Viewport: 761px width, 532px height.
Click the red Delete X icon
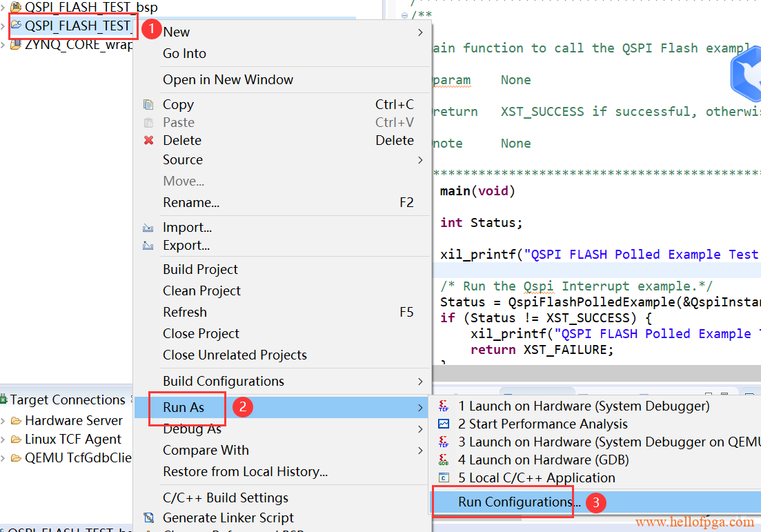point(148,141)
